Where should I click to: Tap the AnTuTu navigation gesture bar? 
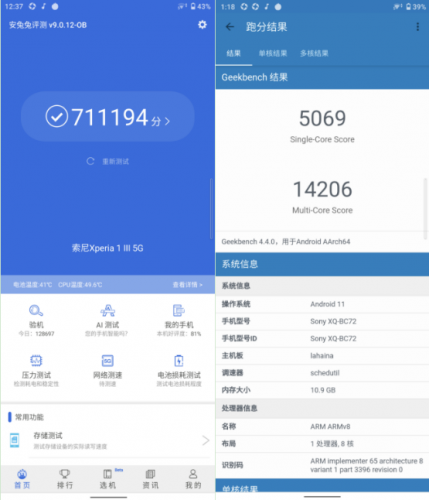click(x=108, y=497)
